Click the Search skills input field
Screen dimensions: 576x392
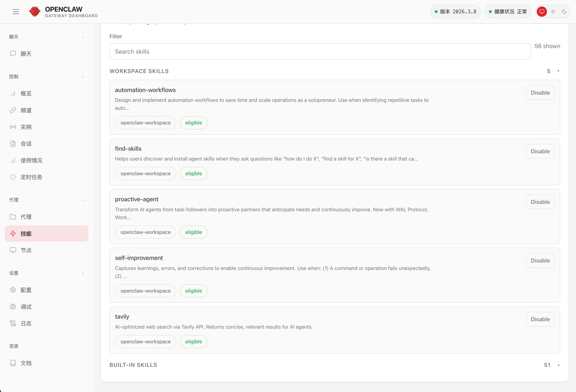[320, 52]
